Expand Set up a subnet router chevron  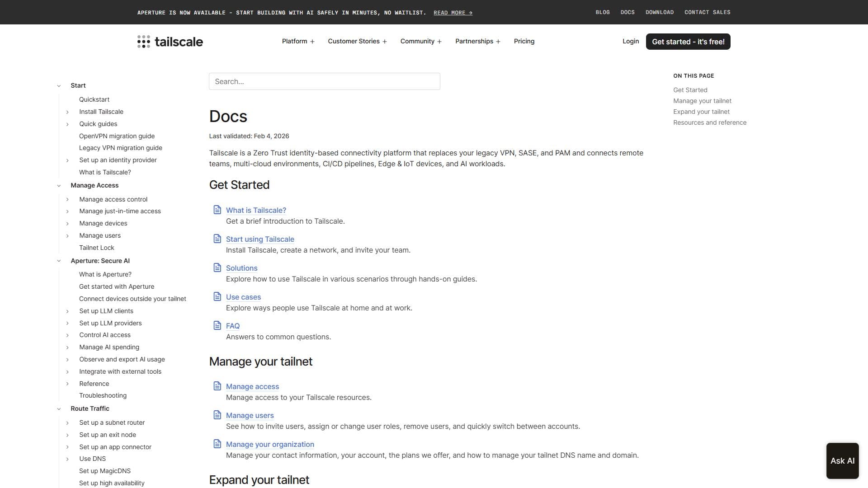coord(67,423)
